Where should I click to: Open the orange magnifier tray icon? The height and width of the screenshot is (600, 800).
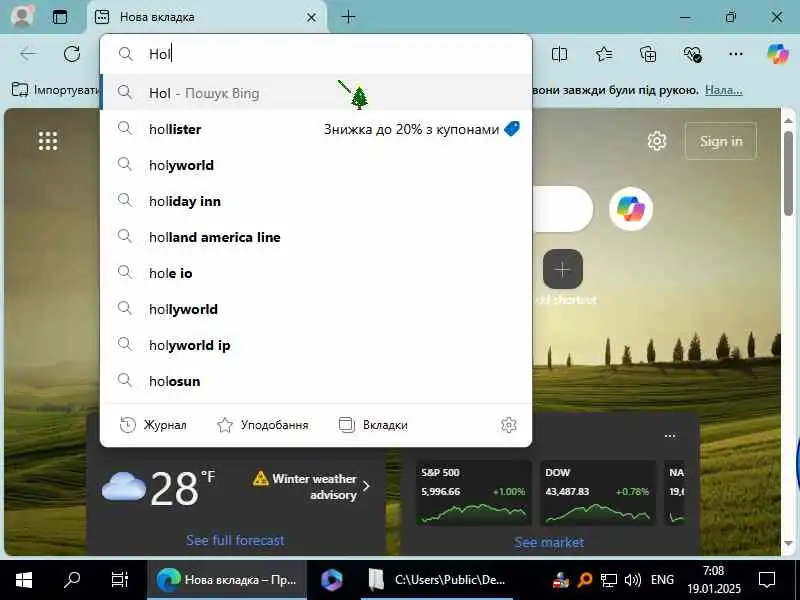coord(585,580)
